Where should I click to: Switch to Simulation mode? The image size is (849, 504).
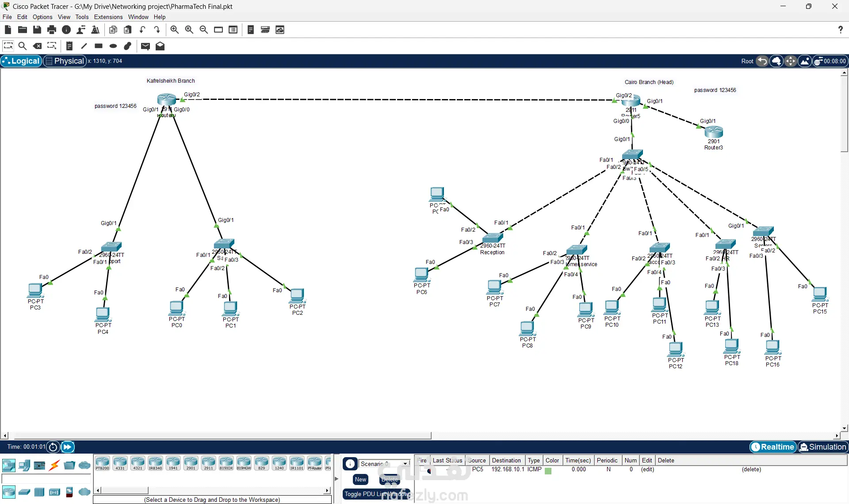point(822,447)
